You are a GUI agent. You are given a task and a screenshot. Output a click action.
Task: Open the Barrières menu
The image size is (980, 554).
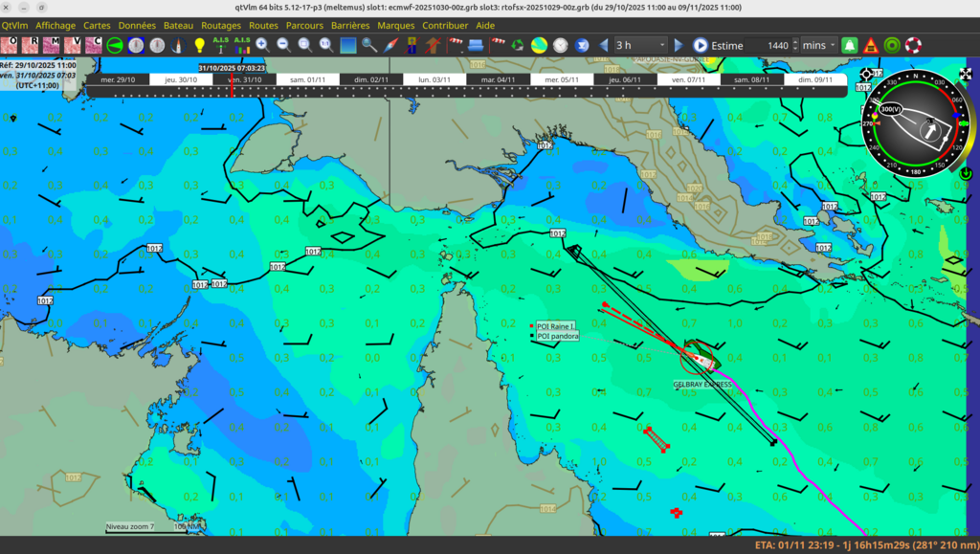pos(350,25)
